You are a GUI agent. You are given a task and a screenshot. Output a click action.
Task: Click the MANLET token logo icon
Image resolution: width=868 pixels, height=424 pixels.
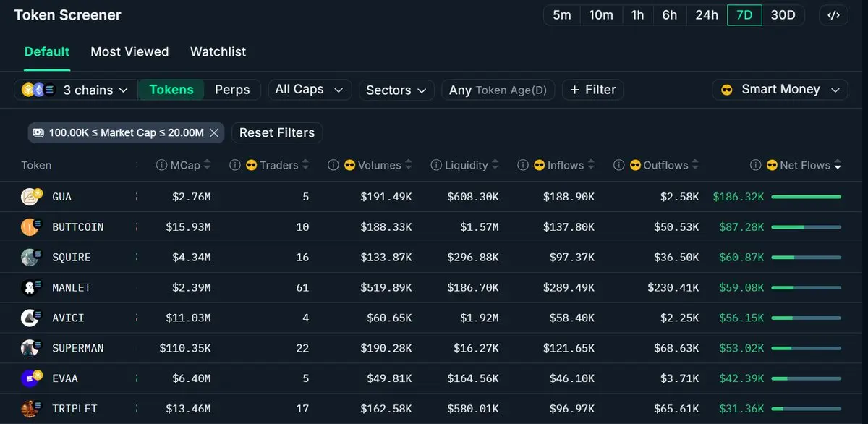[30, 287]
